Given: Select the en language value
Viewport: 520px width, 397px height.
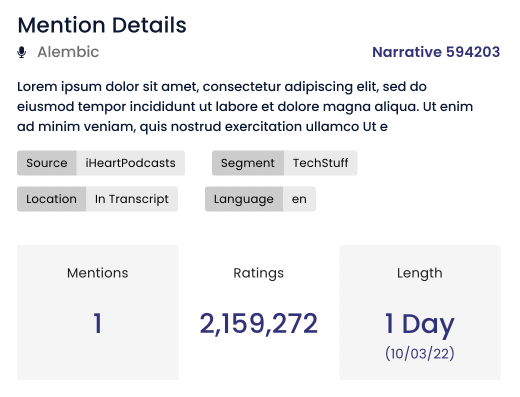Looking at the screenshot, I should (x=299, y=199).
